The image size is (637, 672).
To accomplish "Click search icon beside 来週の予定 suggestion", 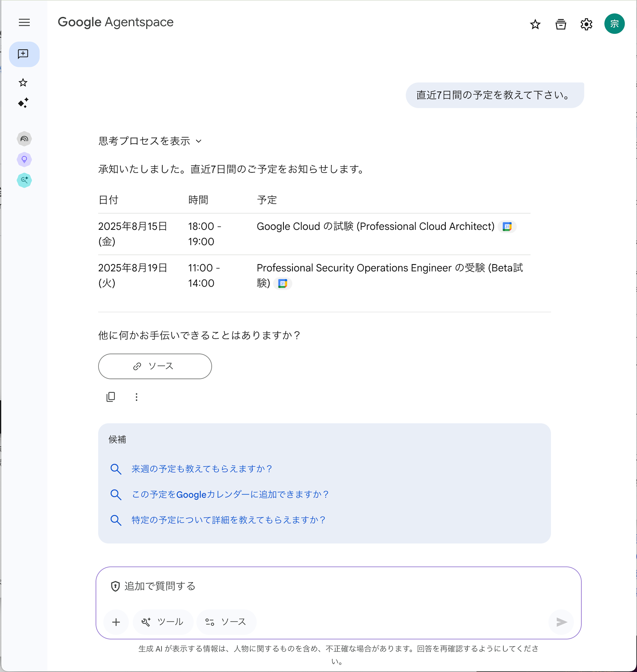I will click(116, 469).
